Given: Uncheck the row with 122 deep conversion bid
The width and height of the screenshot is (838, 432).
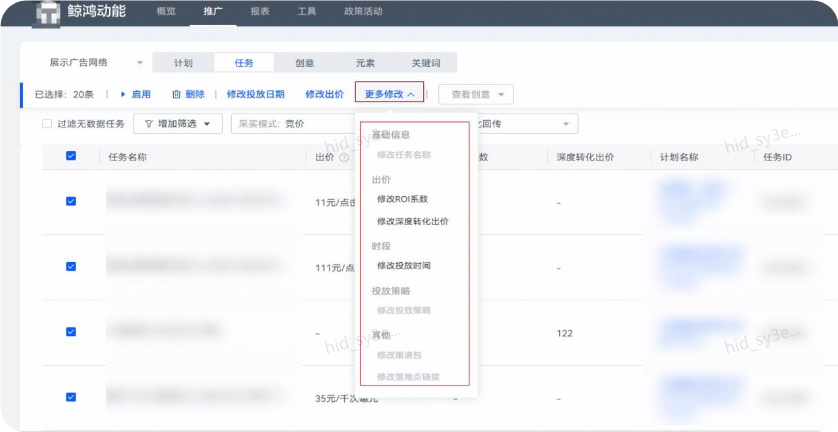Looking at the screenshot, I should click(x=71, y=331).
